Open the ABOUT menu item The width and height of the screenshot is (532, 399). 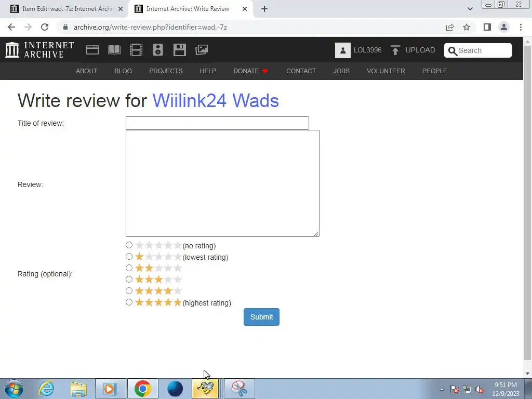click(87, 71)
